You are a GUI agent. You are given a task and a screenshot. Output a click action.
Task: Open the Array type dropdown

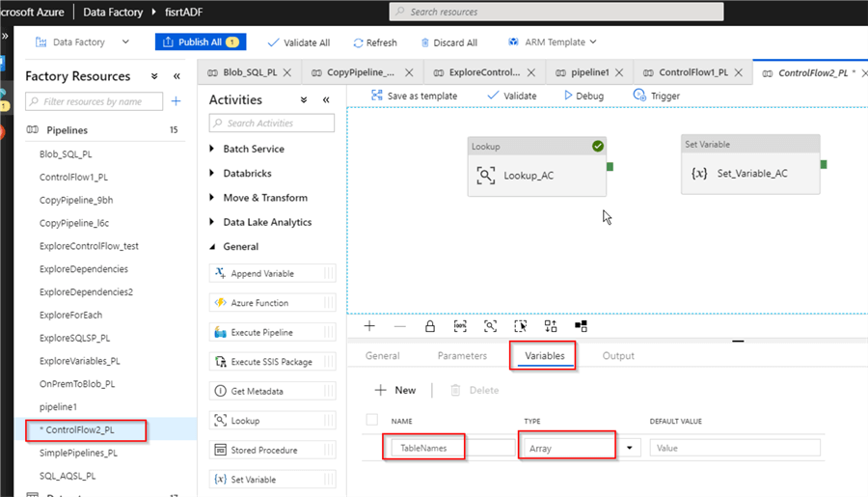(x=630, y=448)
